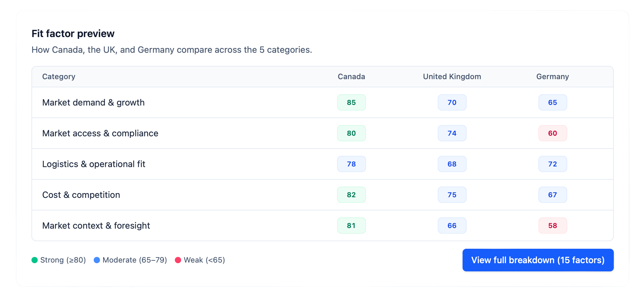This screenshot has width=644, height=299.
Task: Select Germany's 60 compliance score badge
Action: 552,133
